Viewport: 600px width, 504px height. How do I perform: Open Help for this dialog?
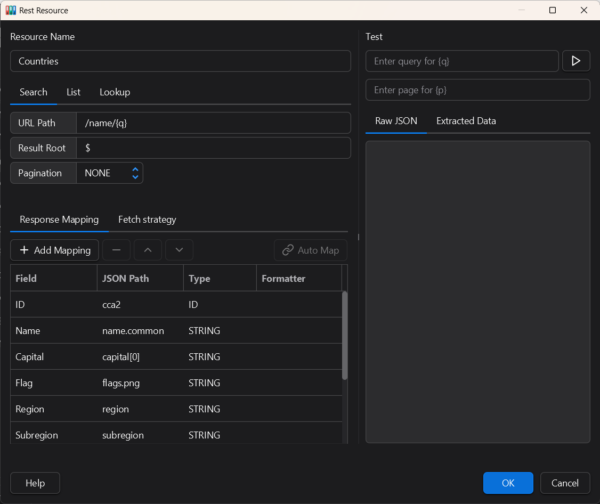pyautogui.click(x=35, y=483)
